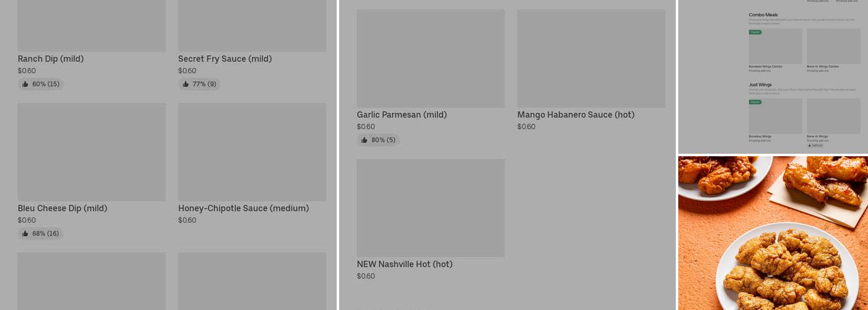Select the Honey-Chipotle Sauce (medium) image
The width and height of the screenshot is (868, 310).
point(252,152)
